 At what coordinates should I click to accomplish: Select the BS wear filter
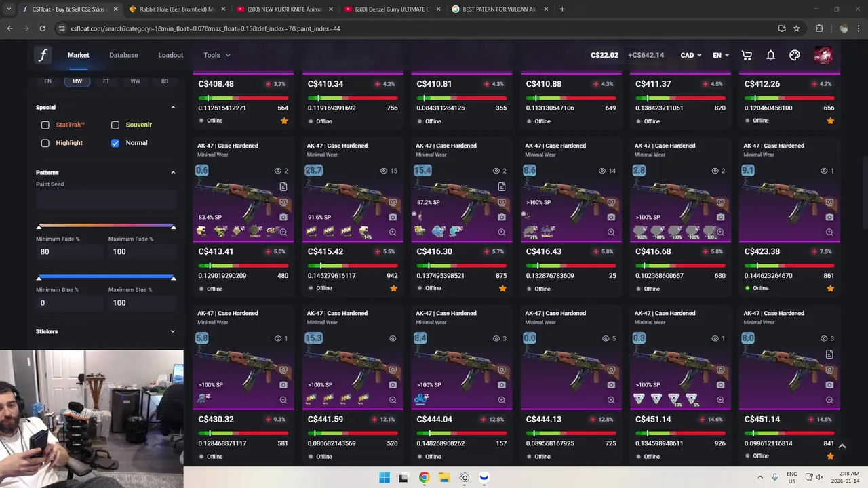click(x=165, y=81)
